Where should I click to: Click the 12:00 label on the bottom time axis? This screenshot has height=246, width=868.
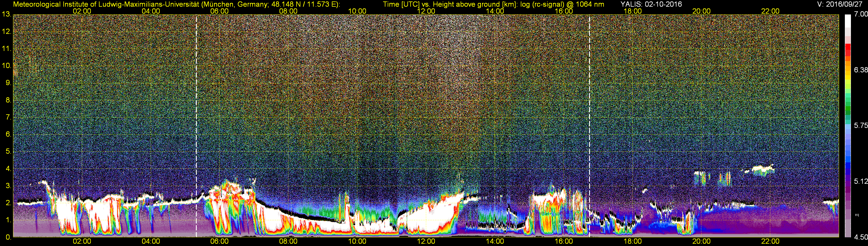coord(426,242)
